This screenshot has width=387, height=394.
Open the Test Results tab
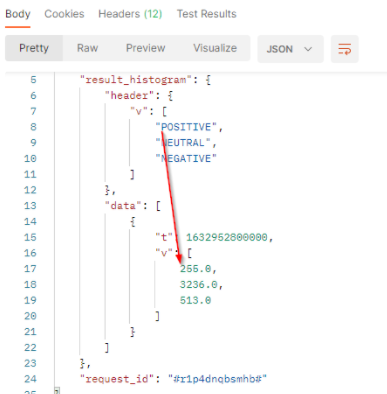[x=206, y=14]
